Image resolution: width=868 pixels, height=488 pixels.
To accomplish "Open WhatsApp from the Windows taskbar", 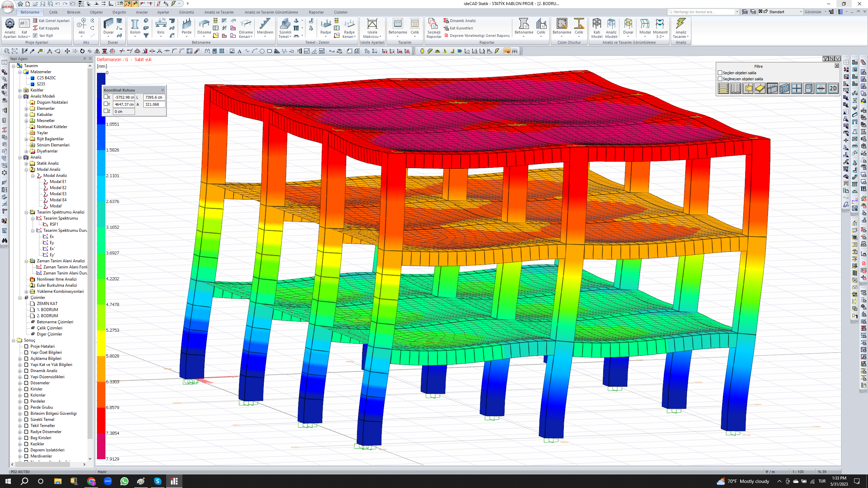I will click(x=124, y=481).
